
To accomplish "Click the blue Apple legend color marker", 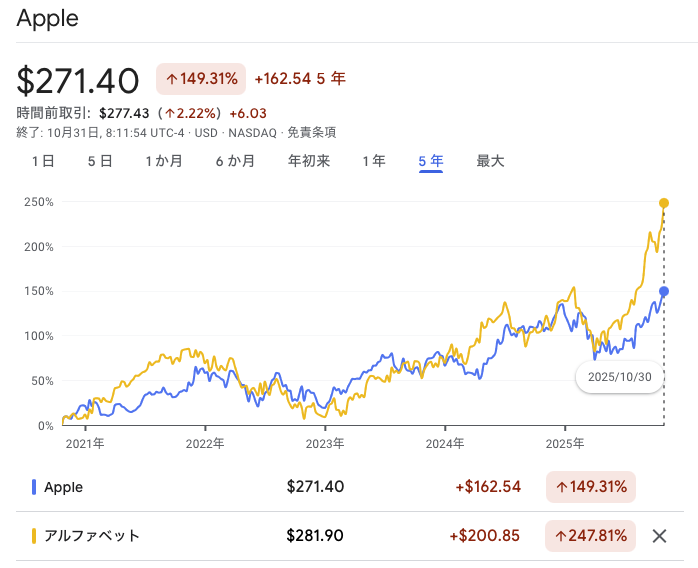I will 35,487.
